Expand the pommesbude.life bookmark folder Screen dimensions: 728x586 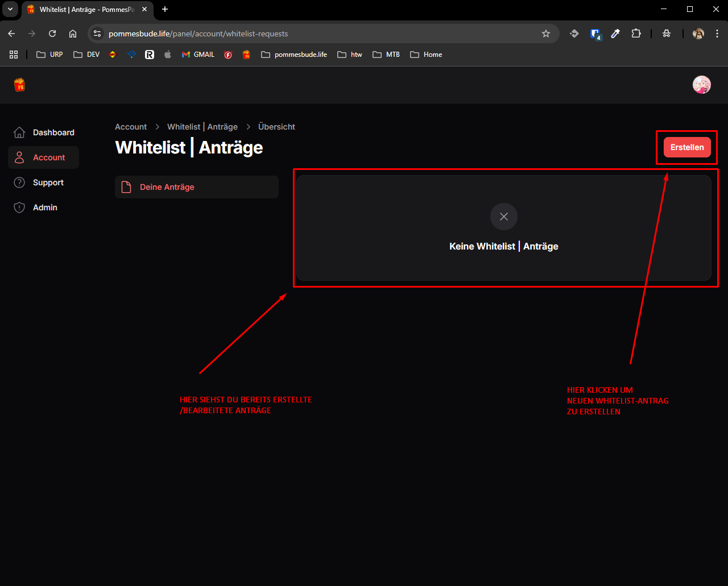(294, 55)
